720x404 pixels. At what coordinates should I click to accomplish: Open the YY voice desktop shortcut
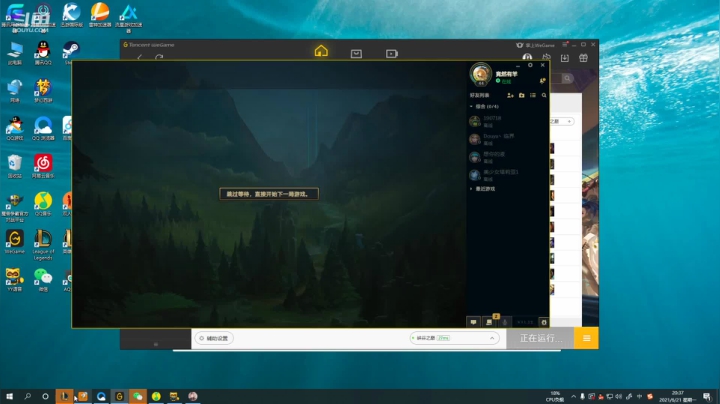click(15, 280)
